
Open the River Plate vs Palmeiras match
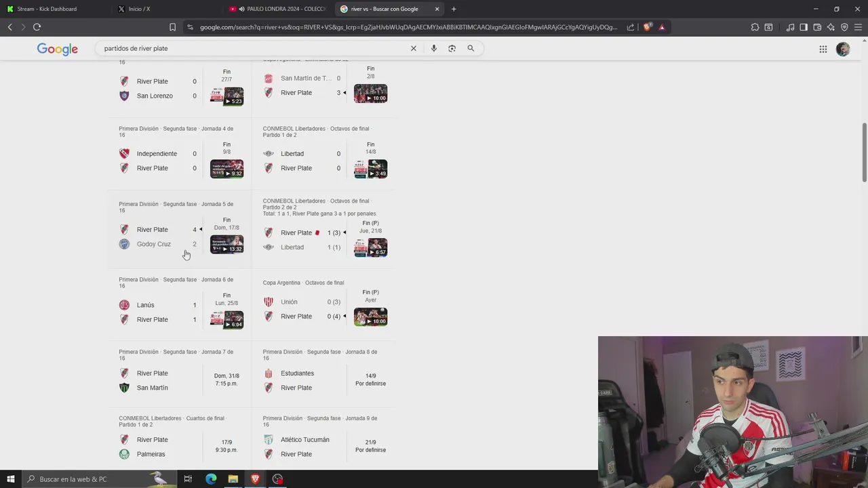point(180,440)
